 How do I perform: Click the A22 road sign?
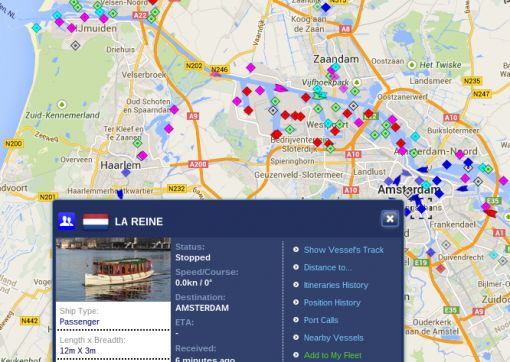coord(140,15)
